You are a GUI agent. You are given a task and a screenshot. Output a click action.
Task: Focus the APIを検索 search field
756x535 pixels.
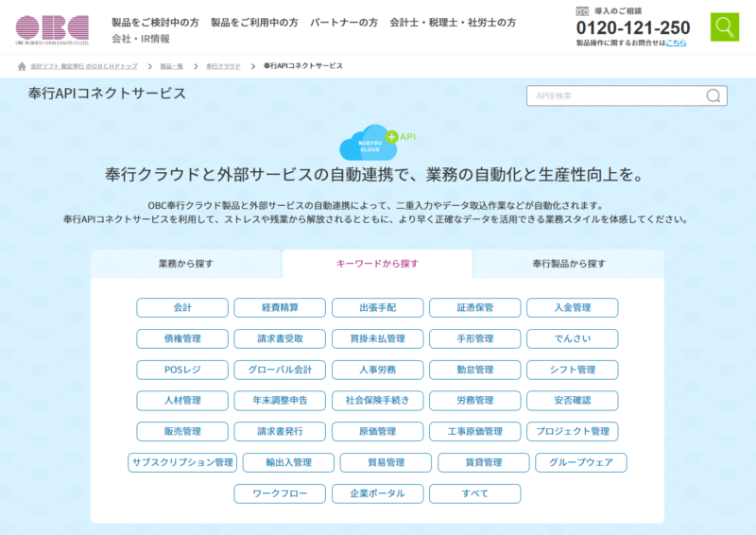(627, 95)
